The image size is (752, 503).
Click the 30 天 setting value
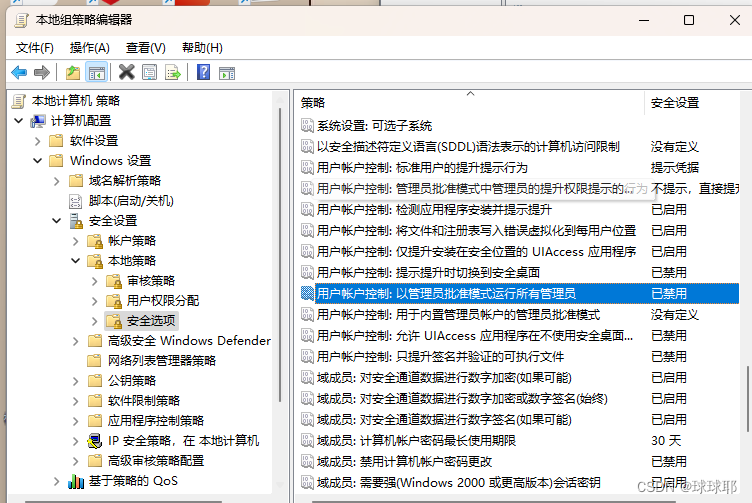[666, 441]
